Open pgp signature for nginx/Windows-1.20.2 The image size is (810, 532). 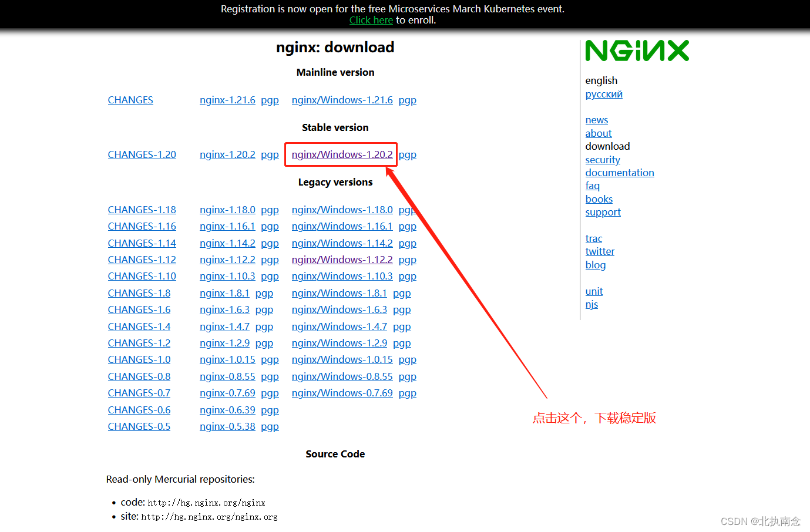coord(407,154)
